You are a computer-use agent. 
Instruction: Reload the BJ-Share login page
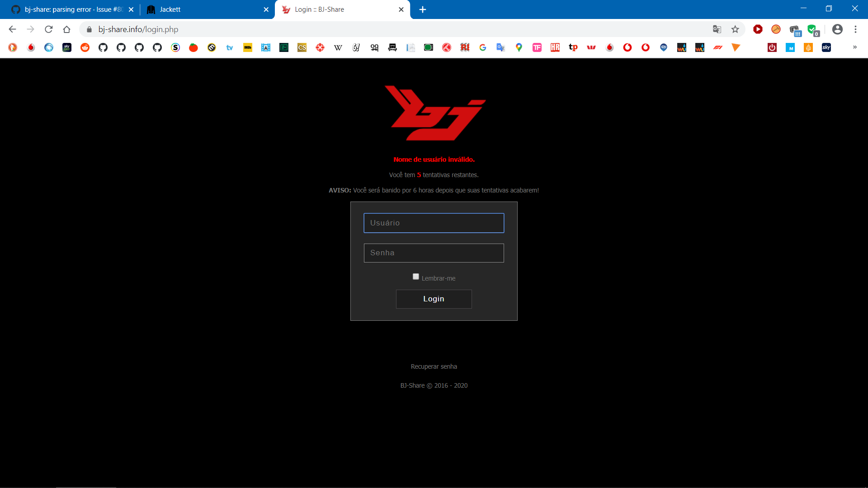[x=49, y=29]
